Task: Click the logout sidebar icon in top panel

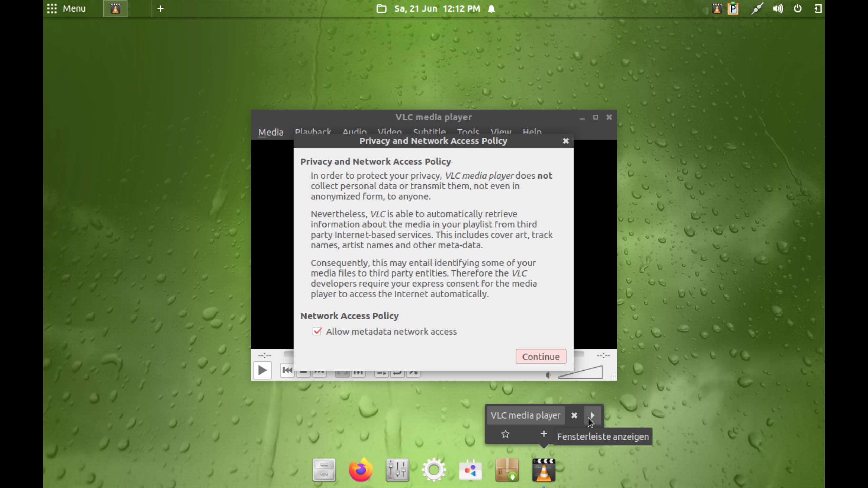Action: [x=818, y=8]
